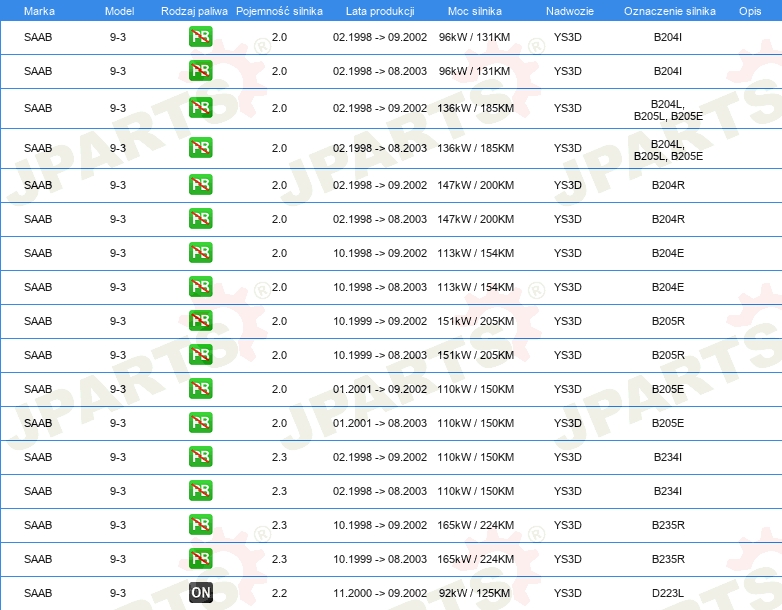Click petrol icon in B205R row ending 09.2002

pos(200,321)
